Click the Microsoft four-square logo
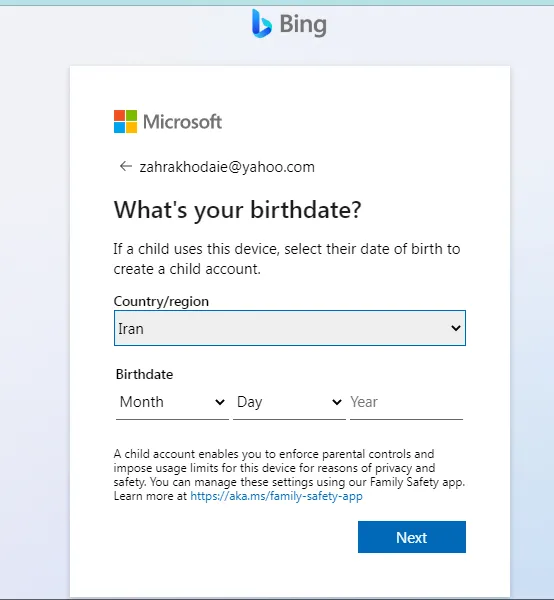Image resolution: width=554 pixels, height=600 pixels. point(125,122)
